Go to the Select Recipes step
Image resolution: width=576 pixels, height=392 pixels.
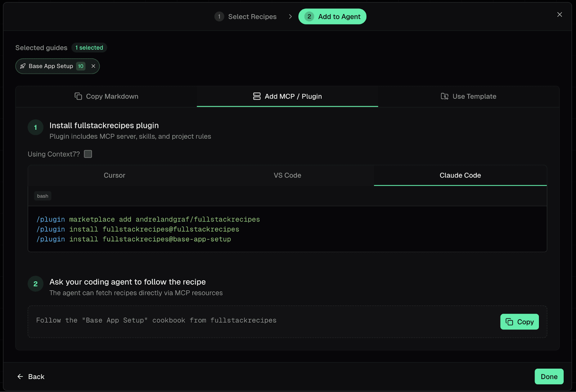[x=252, y=17]
